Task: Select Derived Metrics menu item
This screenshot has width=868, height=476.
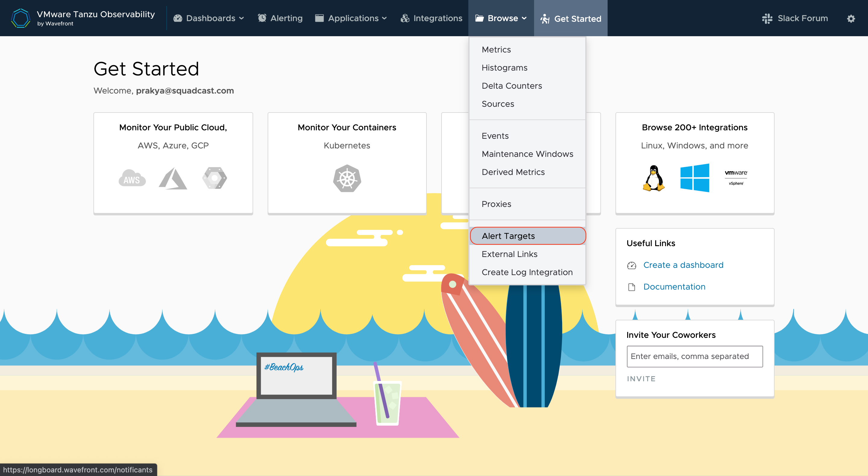Action: coord(528,172)
